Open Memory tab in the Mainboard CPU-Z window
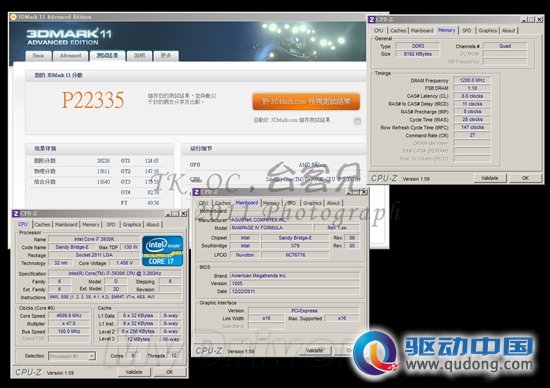The height and width of the screenshot is (388, 550). pyautogui.click(x=271, y=203)
